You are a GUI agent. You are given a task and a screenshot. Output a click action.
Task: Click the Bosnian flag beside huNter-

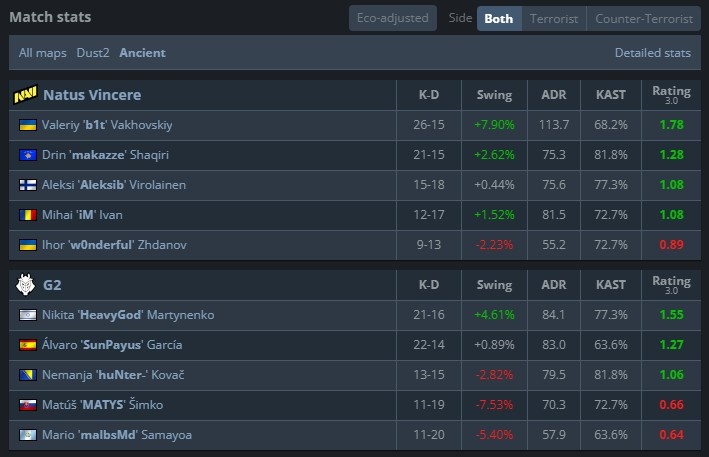28,375
